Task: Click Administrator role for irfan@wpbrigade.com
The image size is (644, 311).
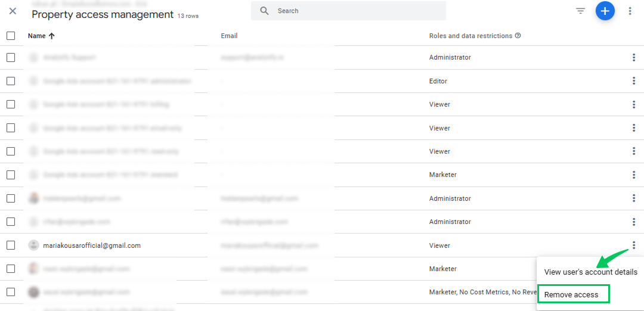Action: (x=450, y=222)
